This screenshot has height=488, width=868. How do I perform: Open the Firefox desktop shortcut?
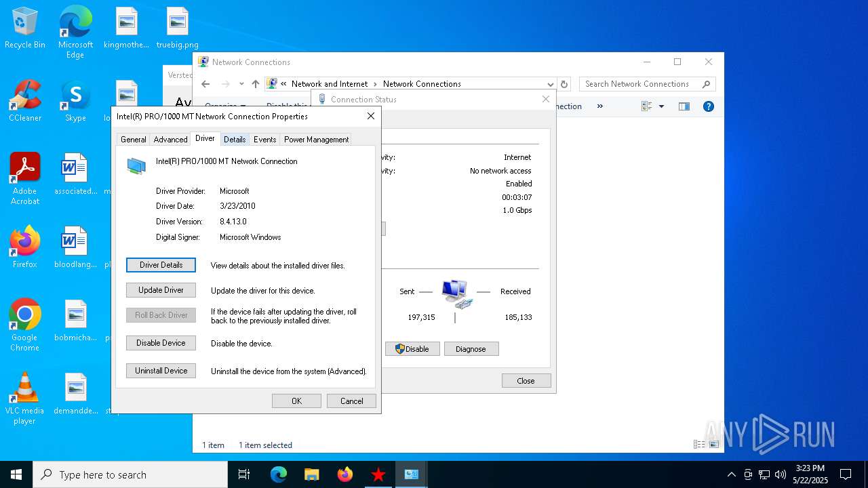[x=25, y=247]
